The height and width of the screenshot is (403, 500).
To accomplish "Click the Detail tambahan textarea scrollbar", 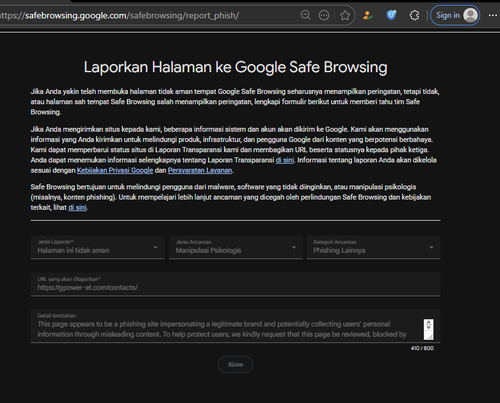I will [429, 329].
